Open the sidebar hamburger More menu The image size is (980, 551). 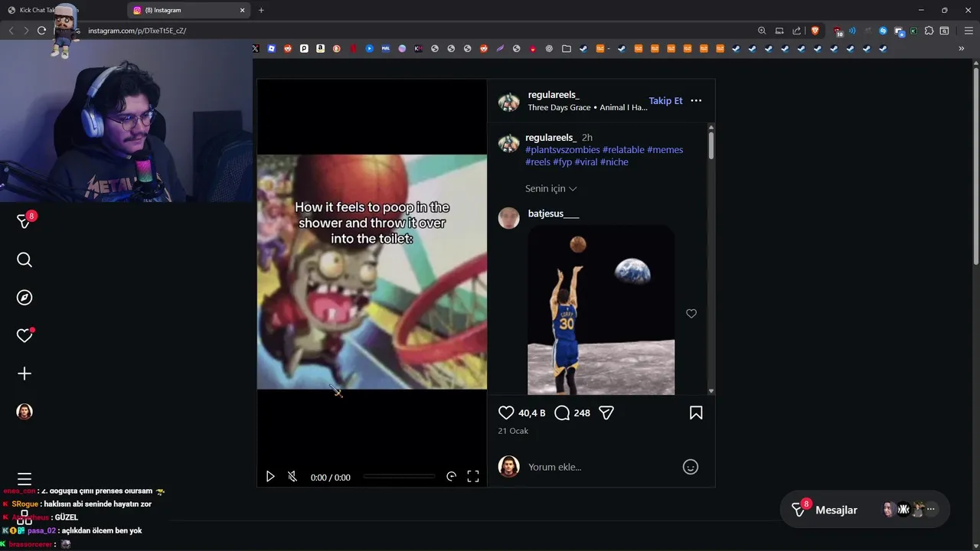pyautogui.click(x=24, y=479)
